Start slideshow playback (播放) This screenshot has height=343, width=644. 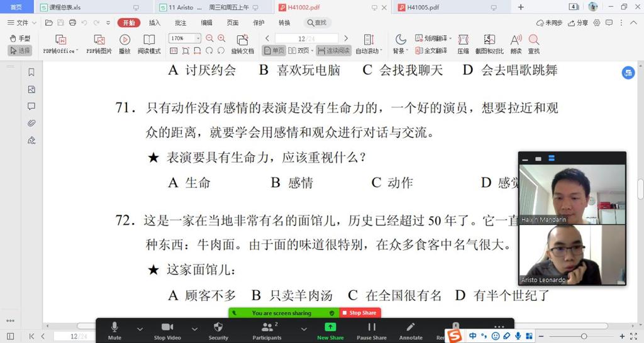(x=125, y=45)
